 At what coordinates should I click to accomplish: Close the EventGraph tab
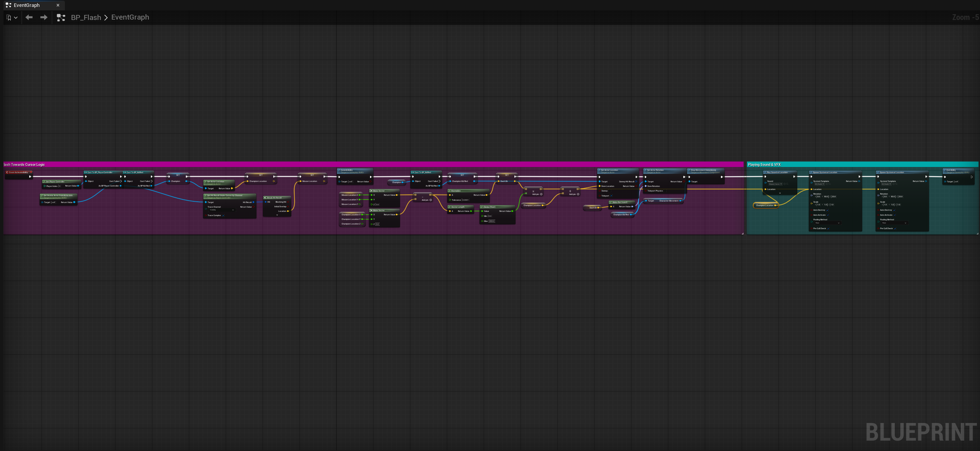pos(58,5)
